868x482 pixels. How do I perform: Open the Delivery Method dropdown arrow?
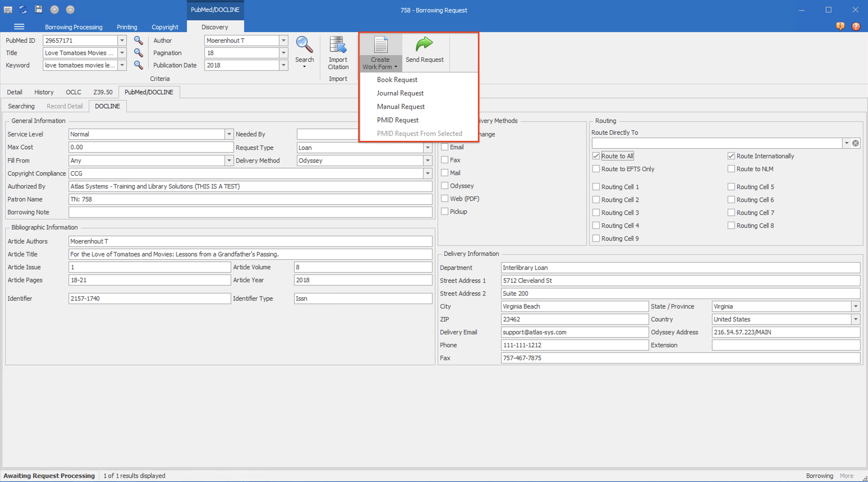428,160
